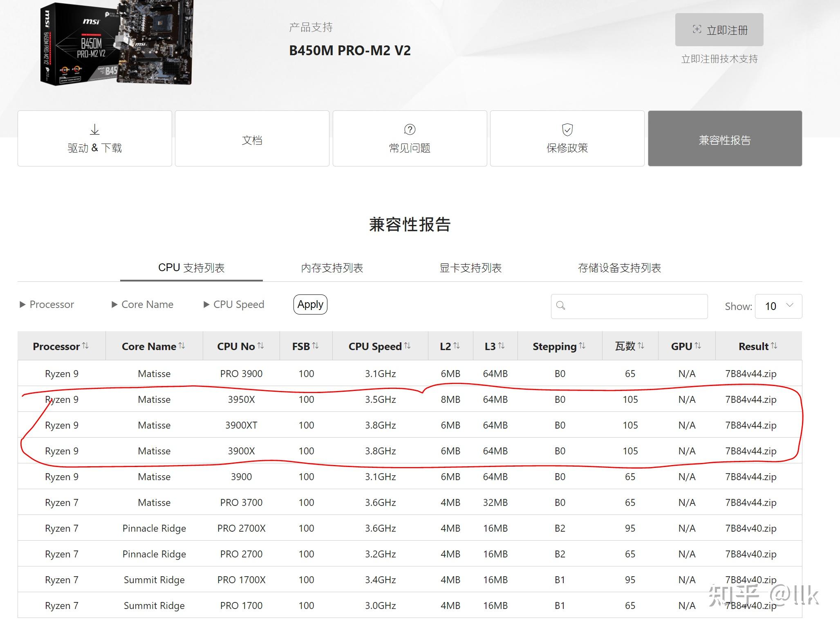Click the search input field
The height and width of the screenshot is (629, 840).
[x=629, y=306]
